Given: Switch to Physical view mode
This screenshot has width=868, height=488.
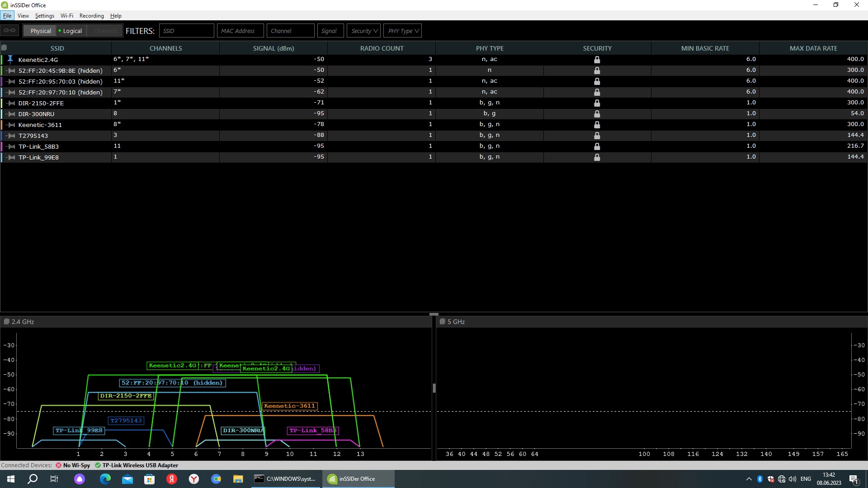Looking at the screenshot, I should [x=40, y=31].
